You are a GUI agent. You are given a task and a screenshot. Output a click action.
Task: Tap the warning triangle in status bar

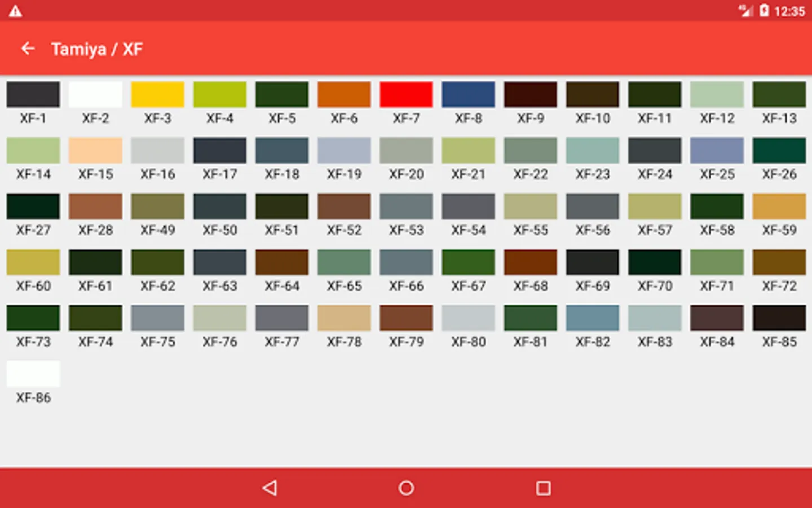click(x=15, y=11)
